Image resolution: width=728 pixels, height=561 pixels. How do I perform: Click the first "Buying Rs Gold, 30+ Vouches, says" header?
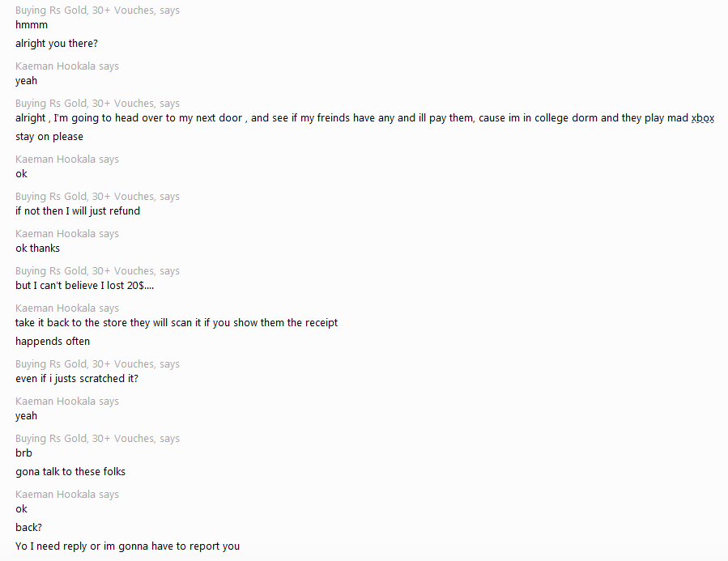coord(97,11)
